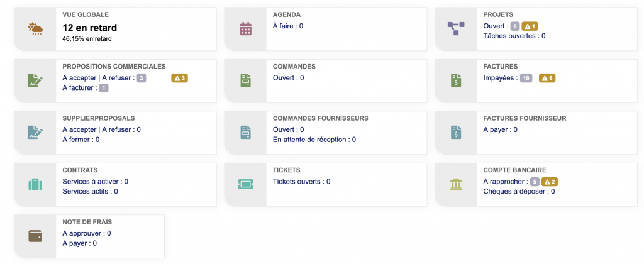Open the '12 en retard' late items
Screen dimensions: 644x264
[x=89, y=28]
